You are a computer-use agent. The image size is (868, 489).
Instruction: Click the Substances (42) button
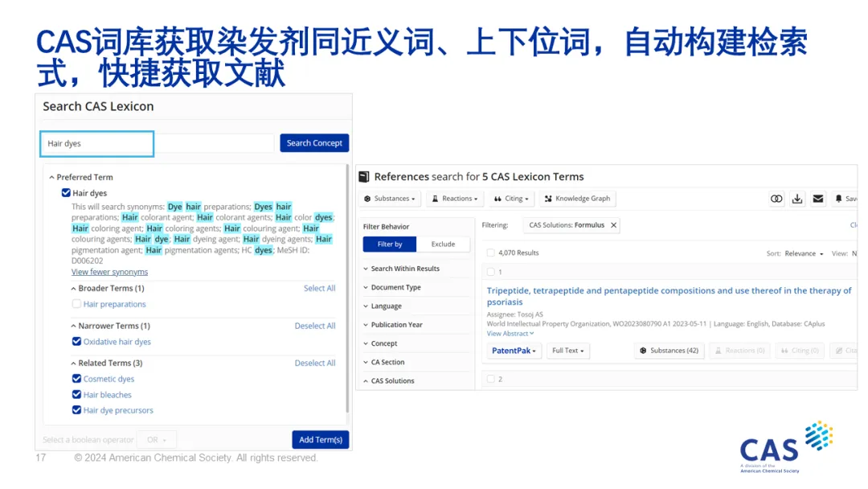pyautogui.click(x=669, y=351)
